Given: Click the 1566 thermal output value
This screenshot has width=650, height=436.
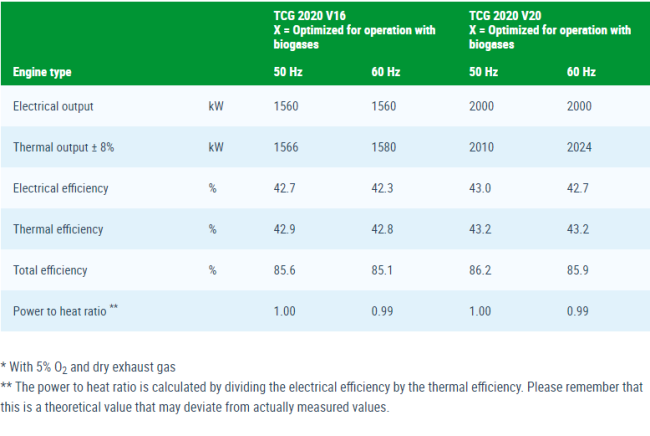Looking at the screenshot, I should 286,147.
